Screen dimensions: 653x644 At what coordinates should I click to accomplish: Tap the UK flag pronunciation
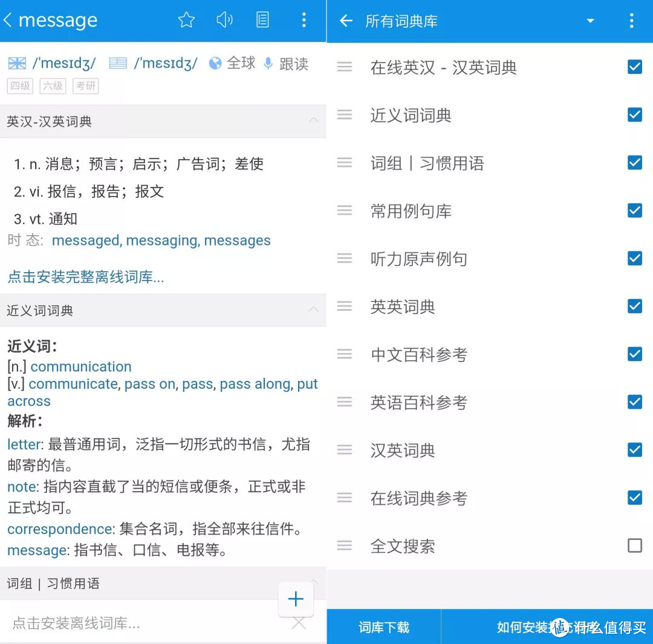click(x=17, y=63)
